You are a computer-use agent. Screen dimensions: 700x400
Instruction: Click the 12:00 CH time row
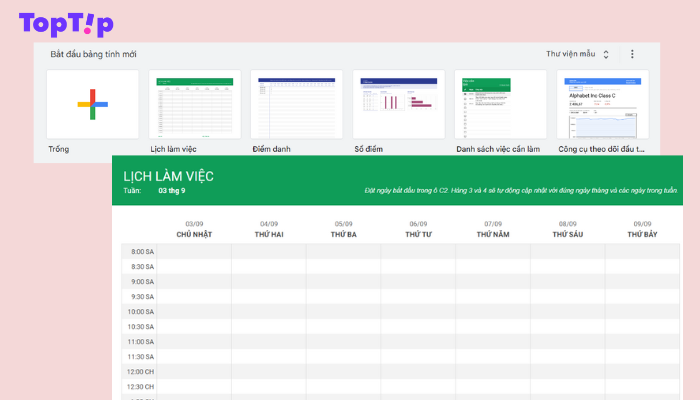point(140,371)
